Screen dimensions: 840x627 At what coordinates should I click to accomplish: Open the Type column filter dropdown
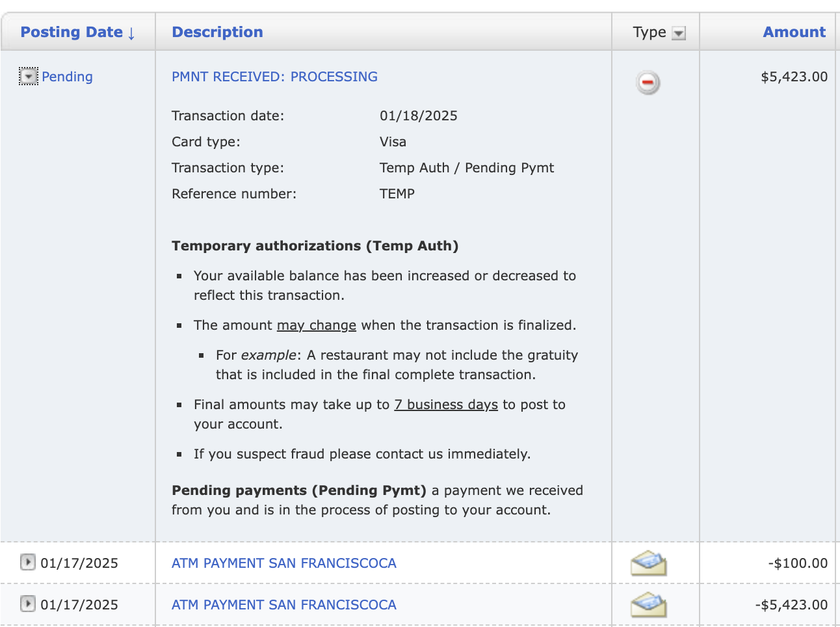tap(678, 32)
